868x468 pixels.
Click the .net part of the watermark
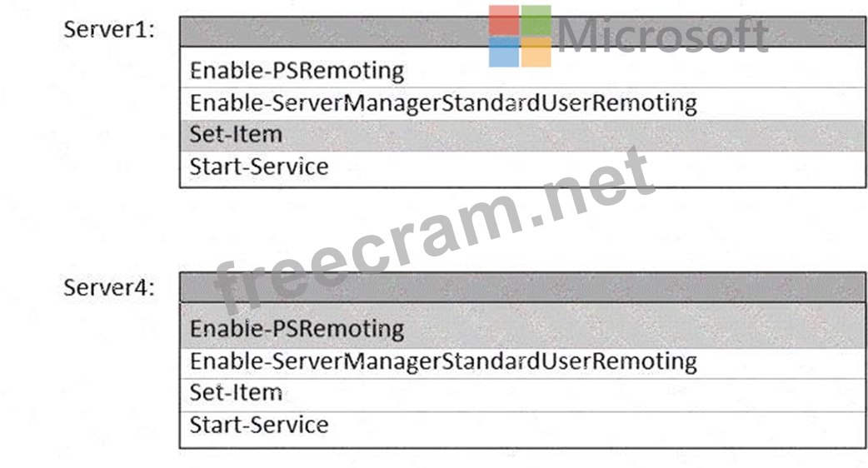pos(583,187)
